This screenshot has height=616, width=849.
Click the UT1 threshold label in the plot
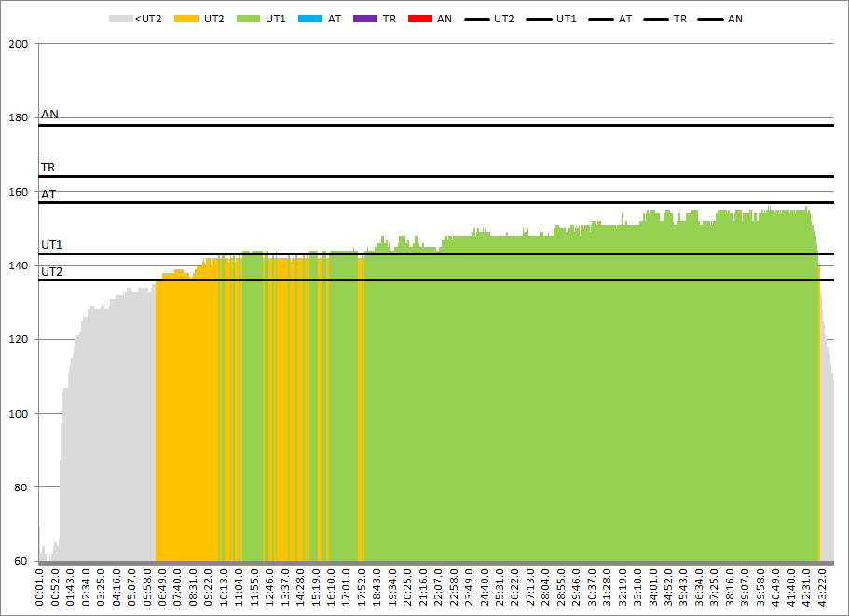(51, 245)
